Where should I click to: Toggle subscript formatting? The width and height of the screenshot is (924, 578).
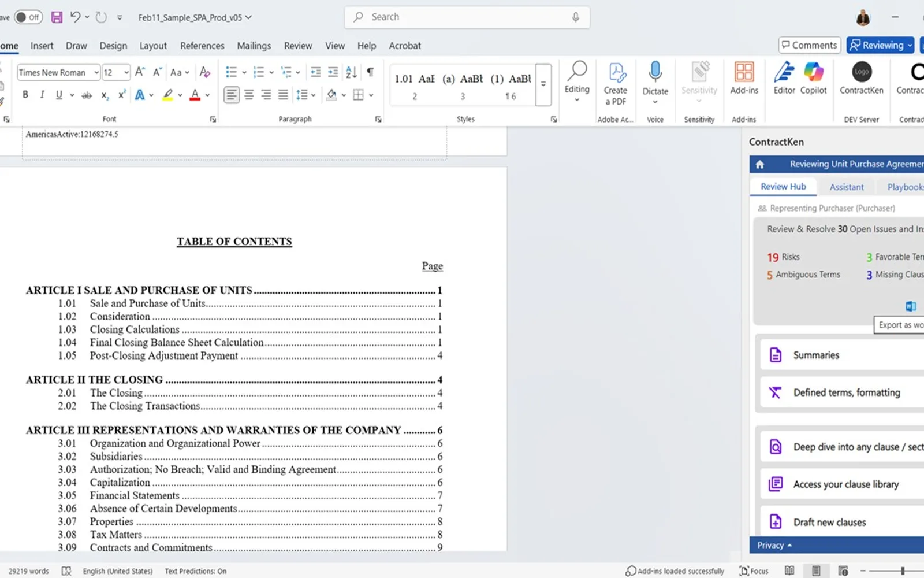105,95
